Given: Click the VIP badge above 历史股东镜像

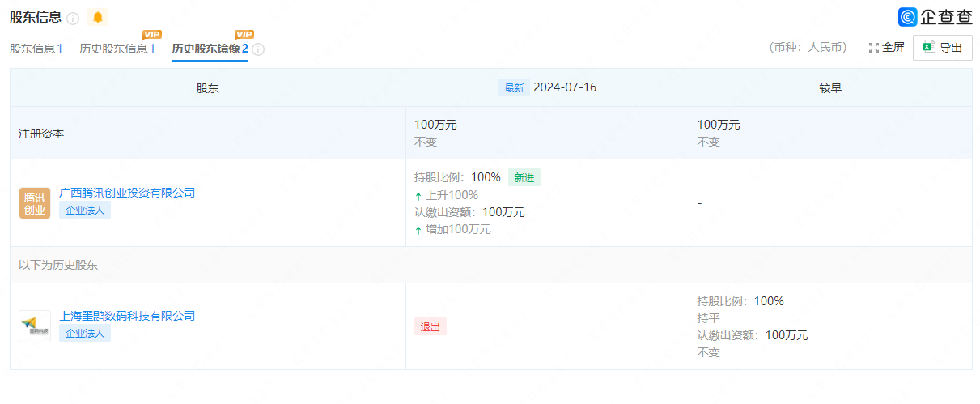Looking at the screenshot, I should tap(244, 34).
